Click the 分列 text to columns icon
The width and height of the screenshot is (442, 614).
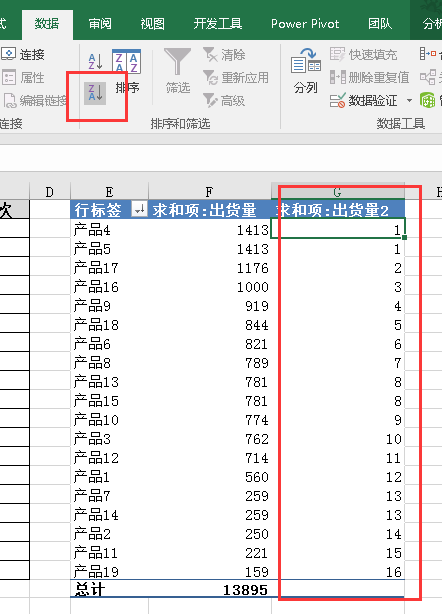point(306,71)
